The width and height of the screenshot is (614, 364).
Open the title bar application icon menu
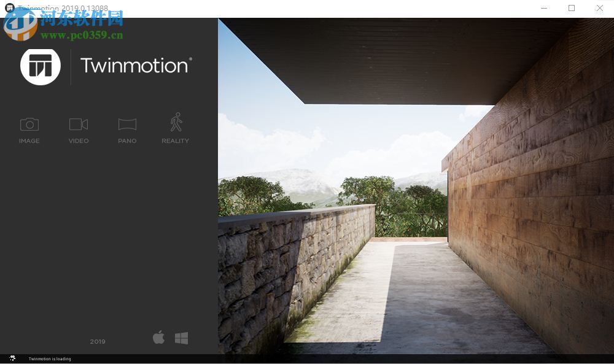9,7
